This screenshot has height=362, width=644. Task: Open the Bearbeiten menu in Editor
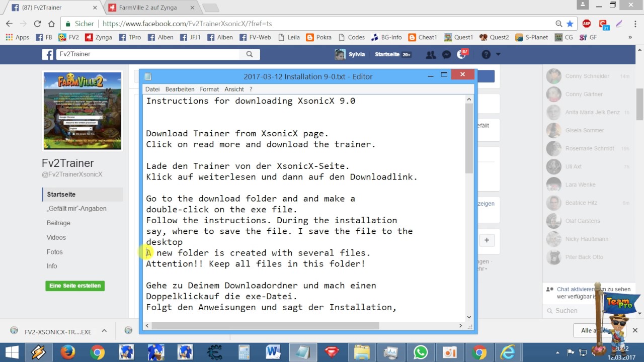[x=180, y=89]
